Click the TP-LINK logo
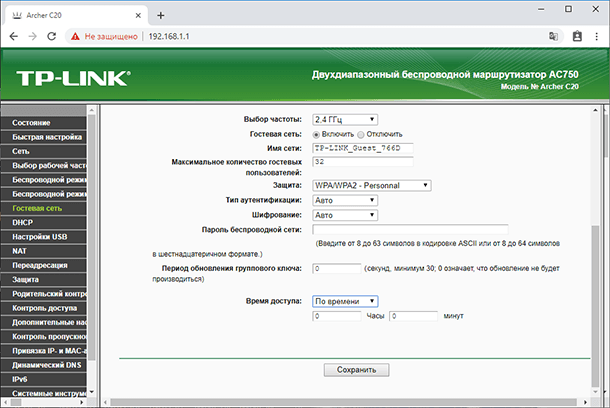The image size is (610, 408). (73, 78)
